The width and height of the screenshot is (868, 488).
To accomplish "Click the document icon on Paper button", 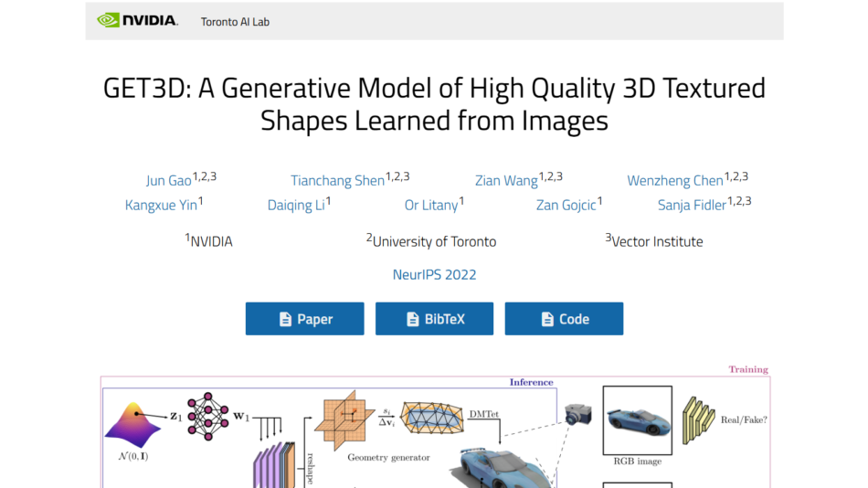I will 285,319.
